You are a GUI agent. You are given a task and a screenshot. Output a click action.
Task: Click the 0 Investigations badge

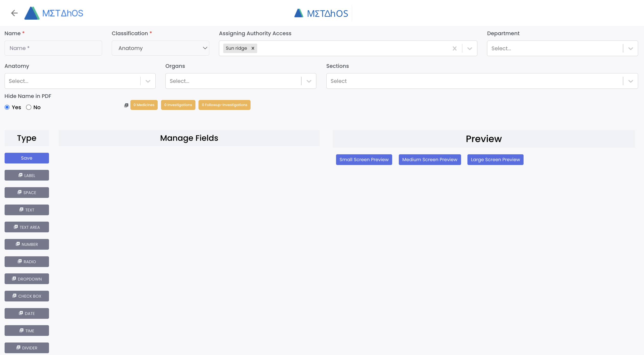point(178,105)
